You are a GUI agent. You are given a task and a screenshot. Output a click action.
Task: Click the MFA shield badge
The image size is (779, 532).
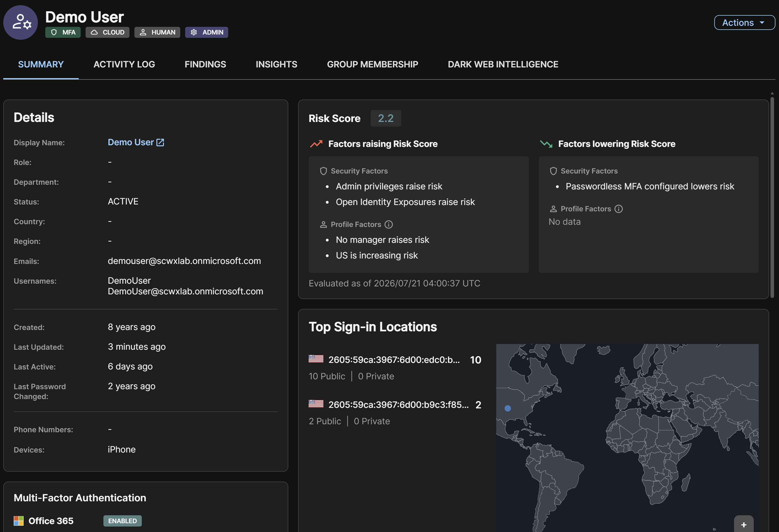[63, 32]
